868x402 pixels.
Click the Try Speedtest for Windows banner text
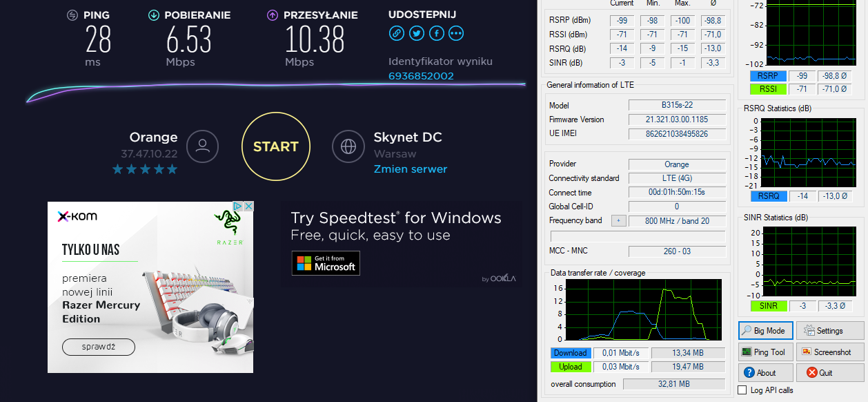point(396,218)
